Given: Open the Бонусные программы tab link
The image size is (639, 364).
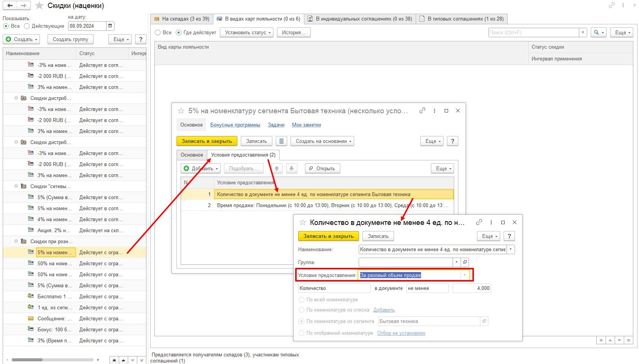Looking at the screenshot, I should (235, 125).
